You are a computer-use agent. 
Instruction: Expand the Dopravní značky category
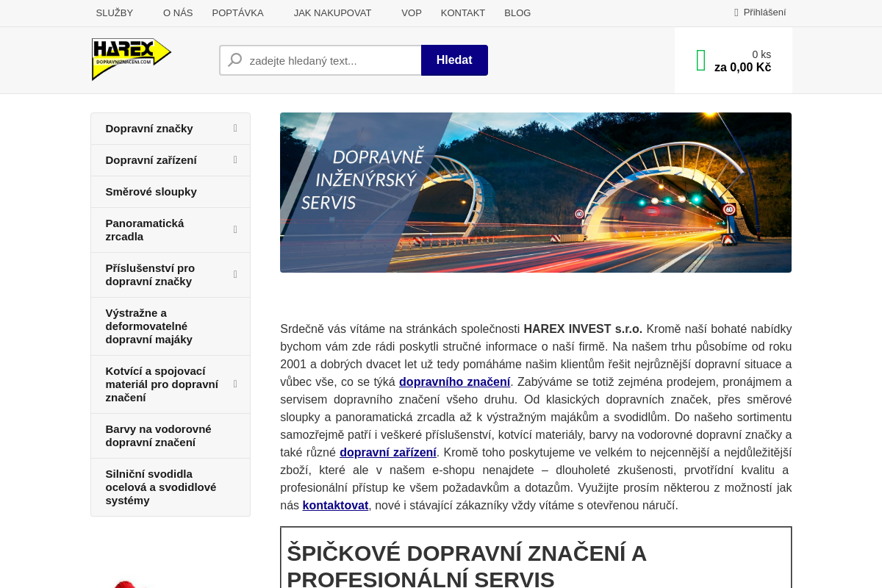[234, 128]
